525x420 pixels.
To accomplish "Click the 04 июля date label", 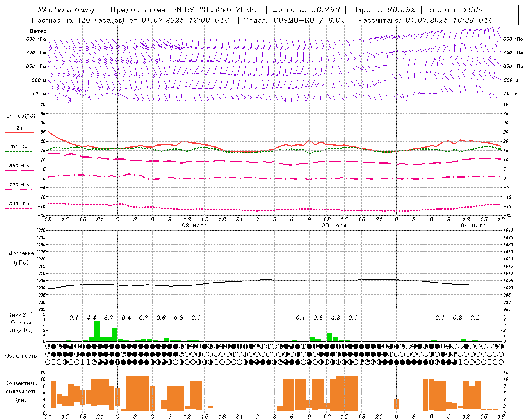I will coord(473,226).
